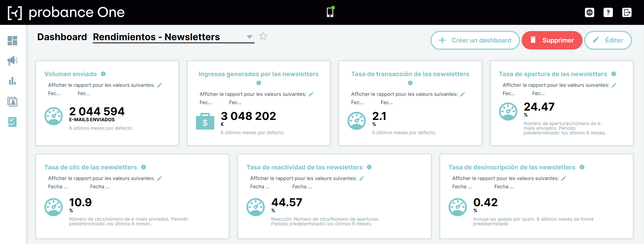Edit report values in Tasa de apertura card
Image resolution: width=644 pixels, height=244 pixels.
coord(614,85)
